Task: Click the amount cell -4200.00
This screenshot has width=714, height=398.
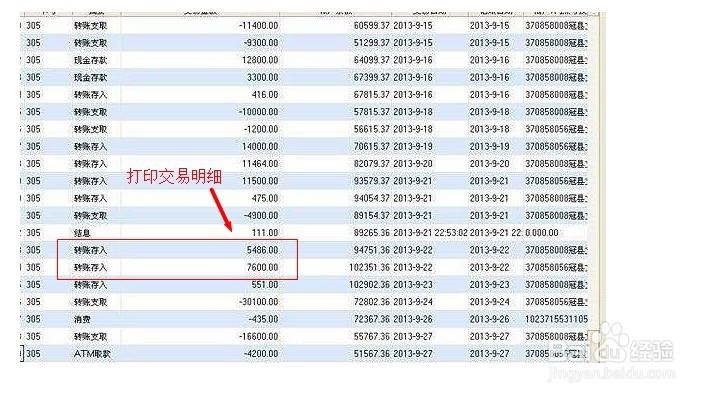Action: [260, 354]
